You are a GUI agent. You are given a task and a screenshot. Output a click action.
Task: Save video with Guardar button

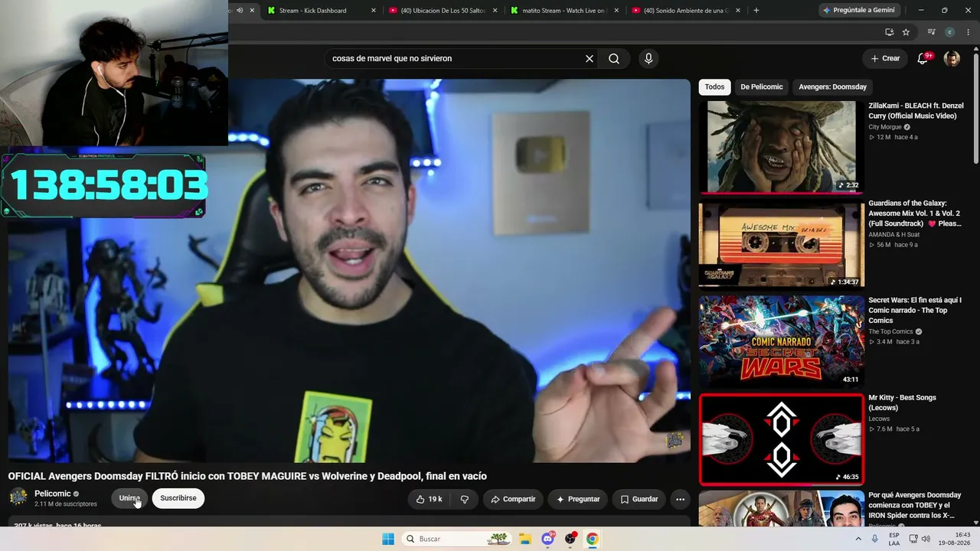click(639, 499)
